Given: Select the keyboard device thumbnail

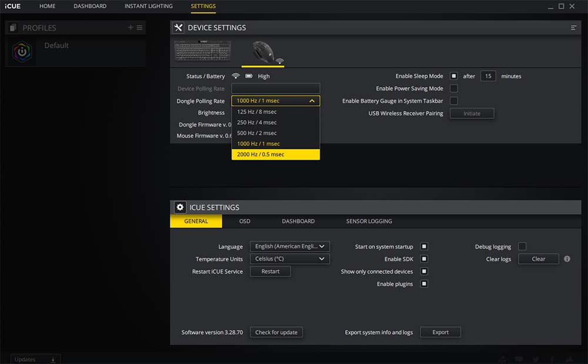Looking at the screenshot, I should coord(202,51).
